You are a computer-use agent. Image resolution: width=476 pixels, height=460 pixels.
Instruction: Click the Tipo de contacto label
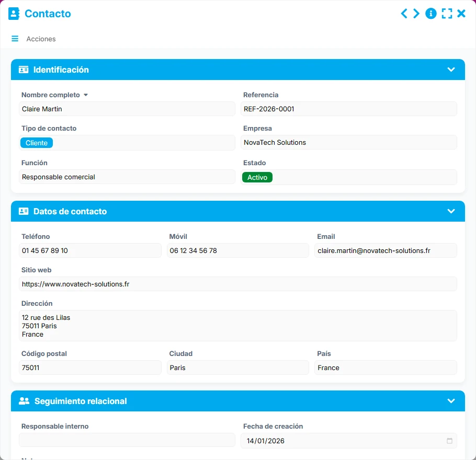tap(49, 129)
